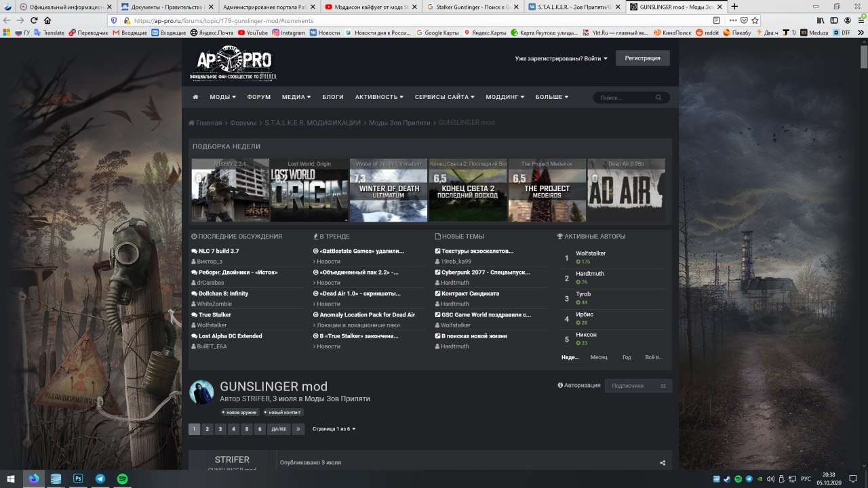The image size is (868, 488).
Task: Select the Год tab in active authors
Action: (x=627, y=357)
